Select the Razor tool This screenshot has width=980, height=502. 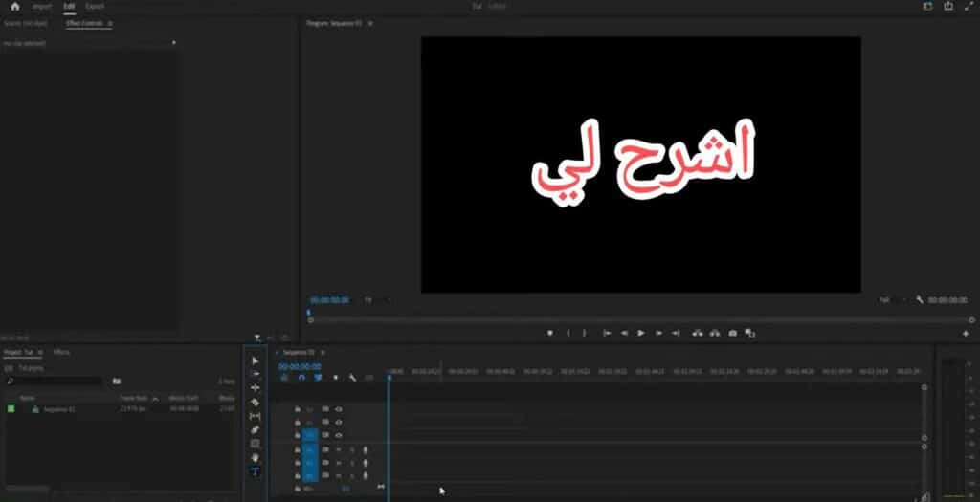click(255, 403)
